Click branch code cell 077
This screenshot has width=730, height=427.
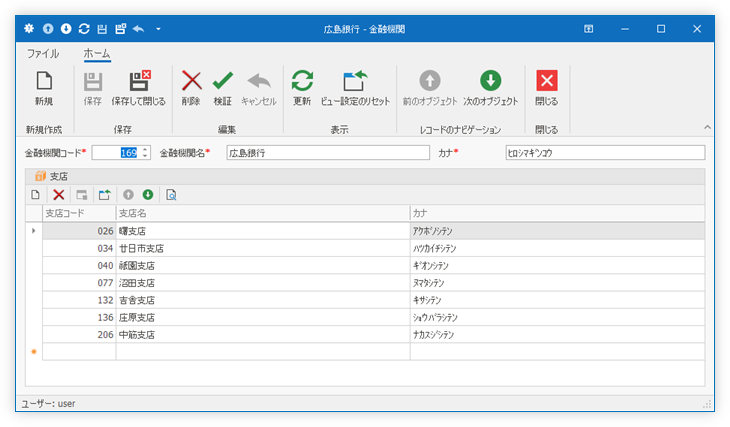click(79, 283)
